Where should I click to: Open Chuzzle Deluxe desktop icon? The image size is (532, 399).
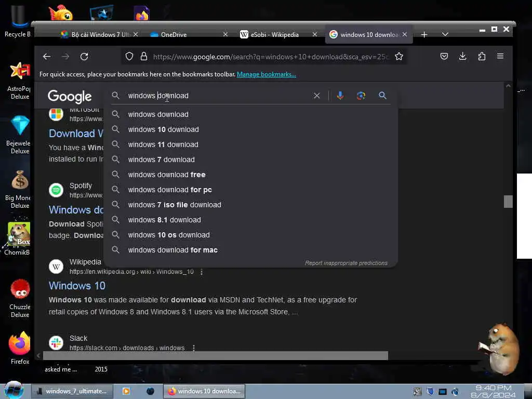point(20,299)
